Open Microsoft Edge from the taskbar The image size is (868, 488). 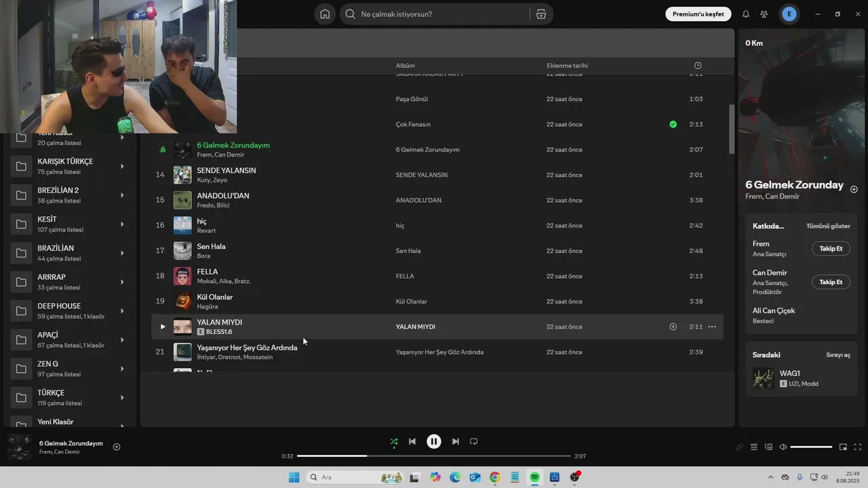tap(455, 477)
